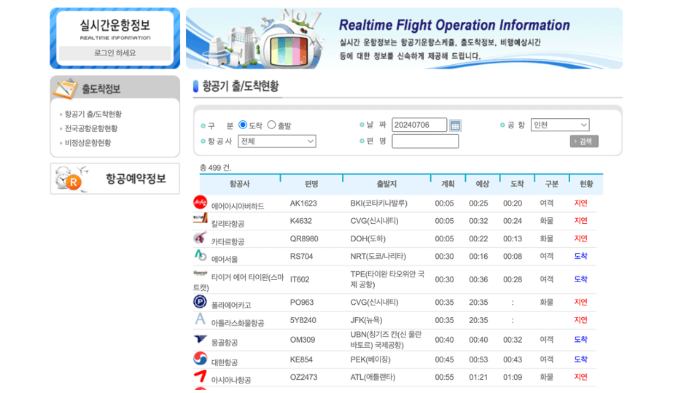Click flight number AK1623
Screen dimensions: 700x393
[x=303, y=203]
